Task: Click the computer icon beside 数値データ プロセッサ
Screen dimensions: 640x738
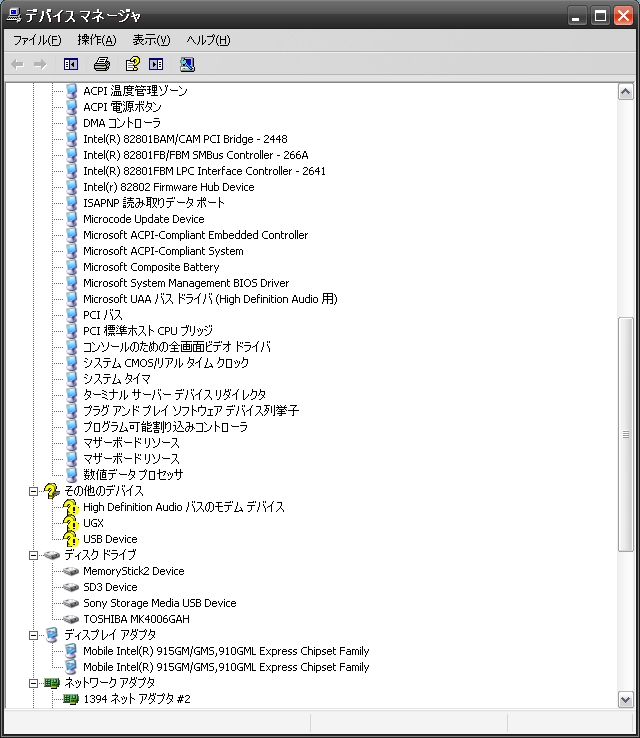Action: [x=72, y=475]
